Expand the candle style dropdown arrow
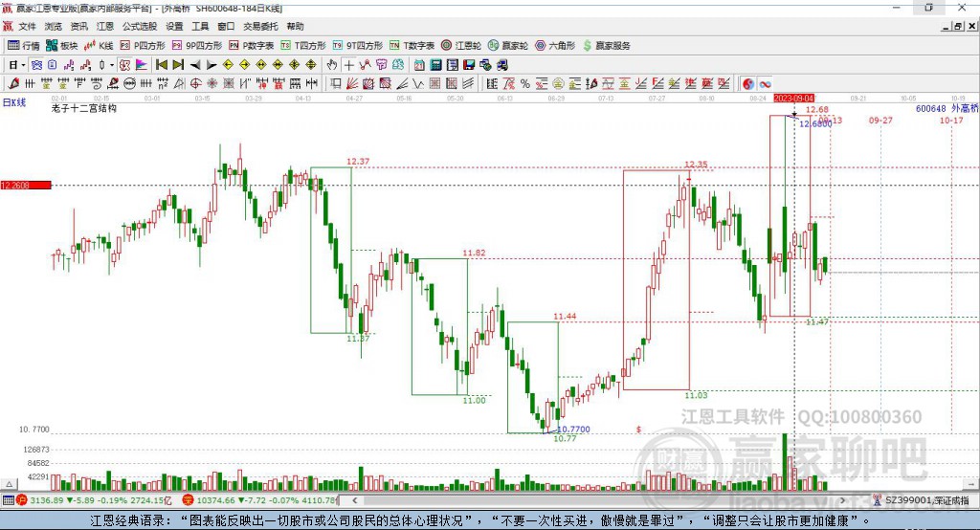980x530 pixels. tap(111, 65)
